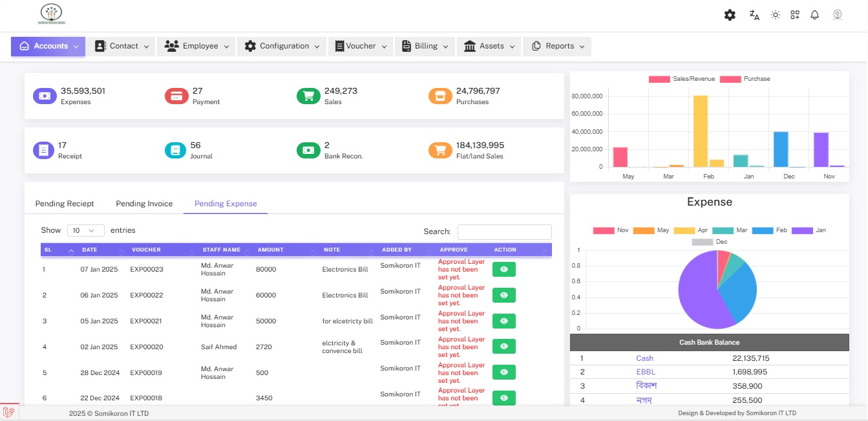
Task: Expand the Accounts dropdown menu
Action: point(48,47)
